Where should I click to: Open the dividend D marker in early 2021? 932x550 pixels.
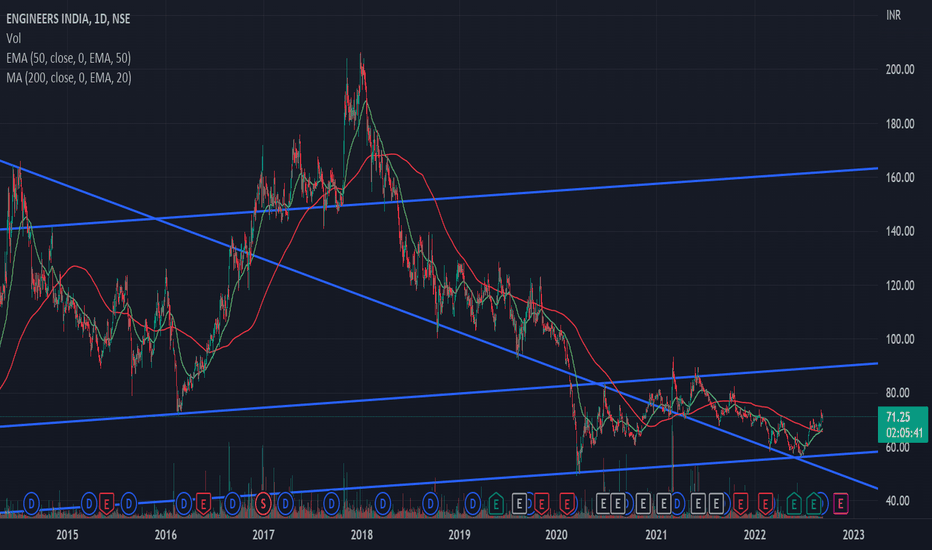[x=677, y=504]
